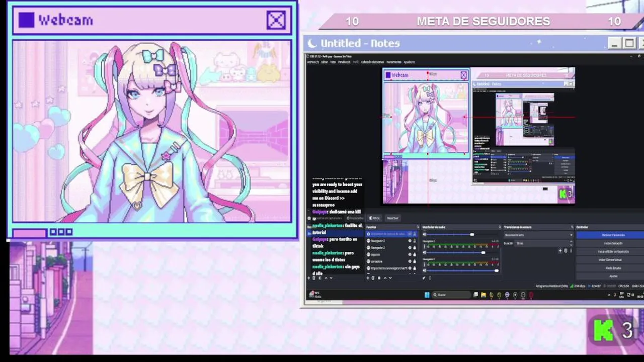Open network status in system tray

pyautogui.click(x=628, y=295)
